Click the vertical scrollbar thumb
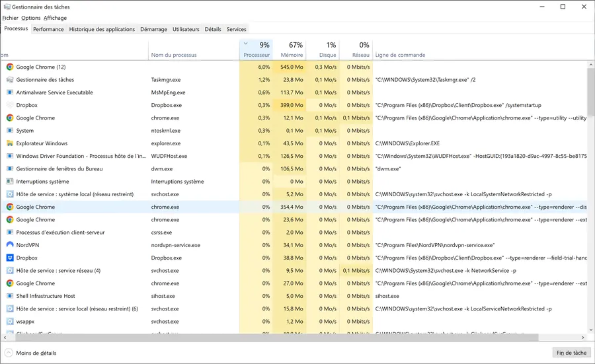595x364 pixels. coord(591,92)
